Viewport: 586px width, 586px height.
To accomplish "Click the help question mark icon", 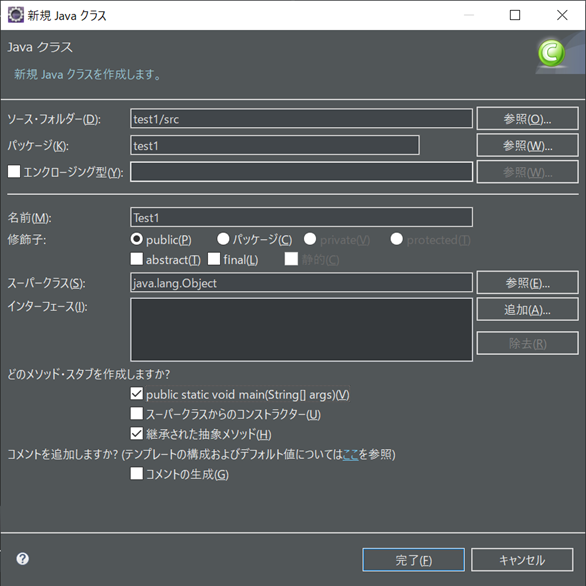I will [x=22, y=559].
